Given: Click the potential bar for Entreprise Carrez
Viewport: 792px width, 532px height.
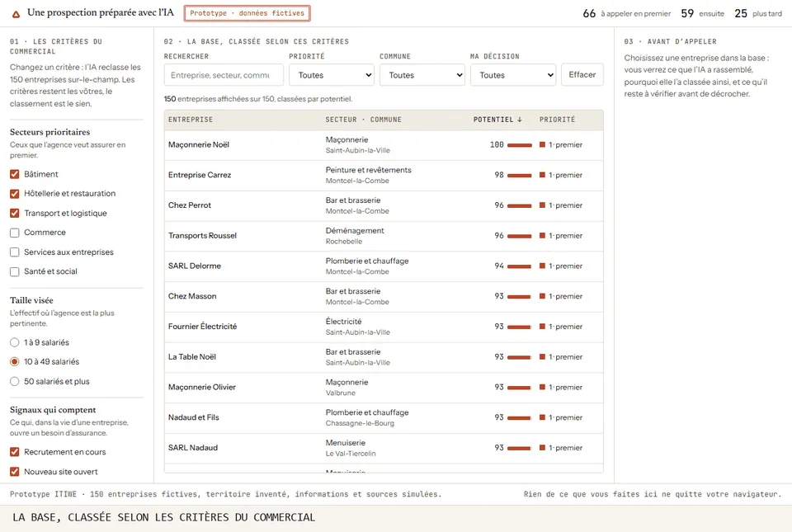Looking at the screenshot, I should coord(520,176).
